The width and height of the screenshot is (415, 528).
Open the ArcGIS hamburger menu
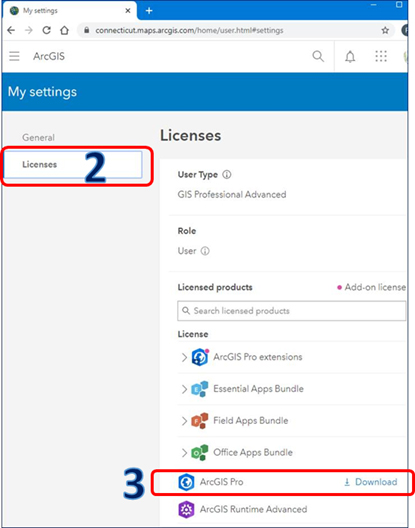[x=14, y=56]
